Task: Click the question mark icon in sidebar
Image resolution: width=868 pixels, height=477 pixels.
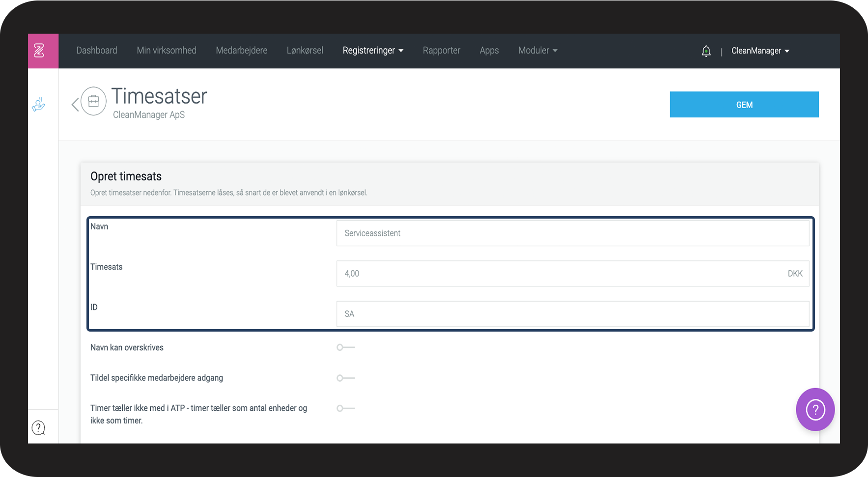Action: tap(38, 428)
